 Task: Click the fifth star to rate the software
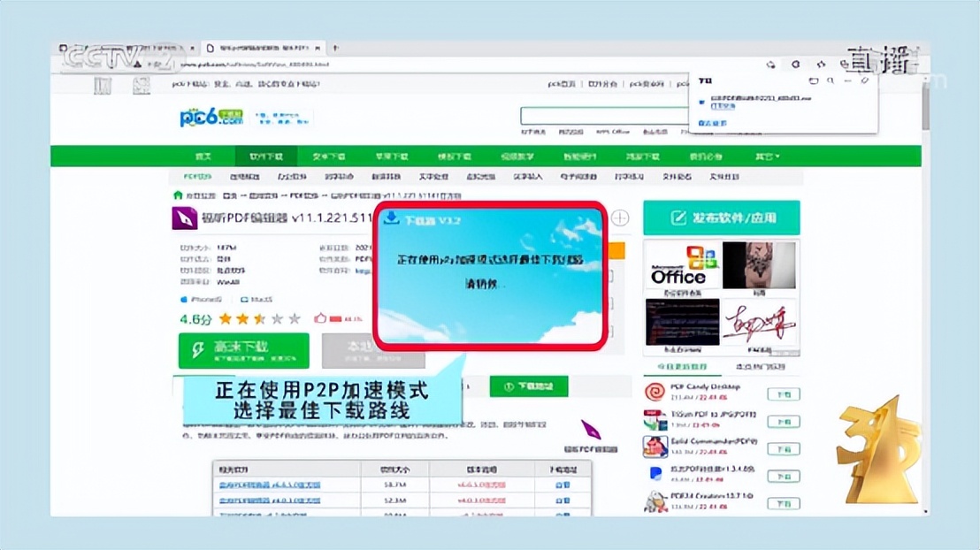[293, 318]
